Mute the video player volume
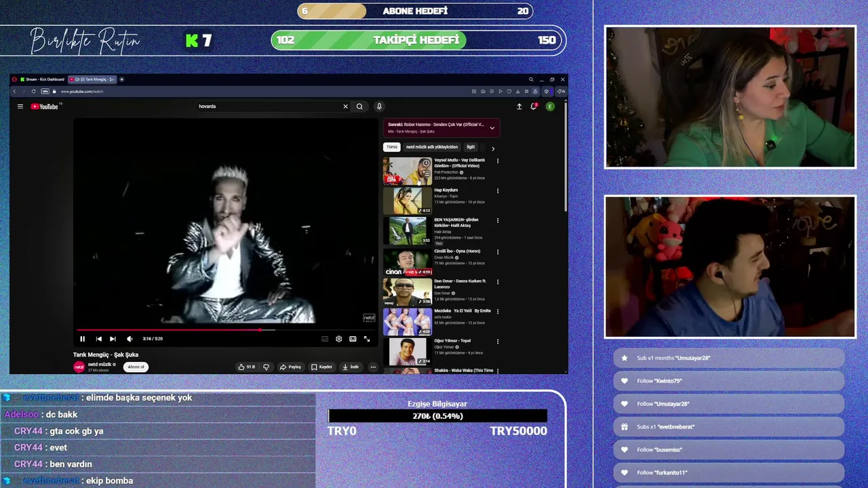This screenshot has height=488, width=868. [x=130, y=339]
